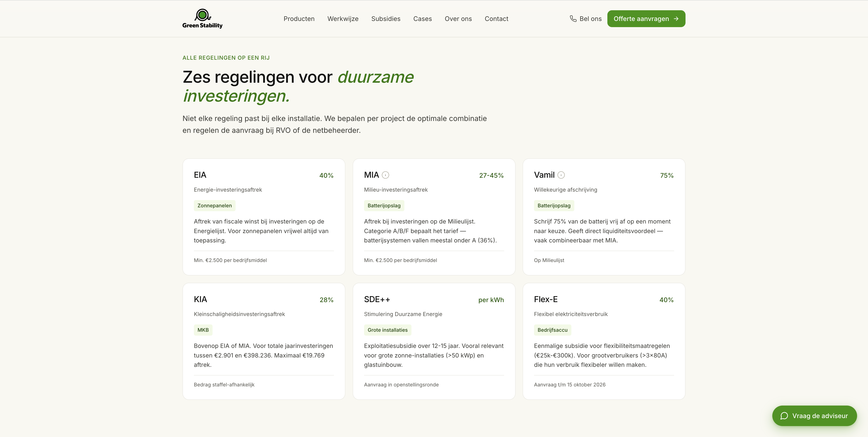Click the info icon next to MIA
The height and width of the screenshot is (437, 868).
pyautogui.click(x=385, y=175)
